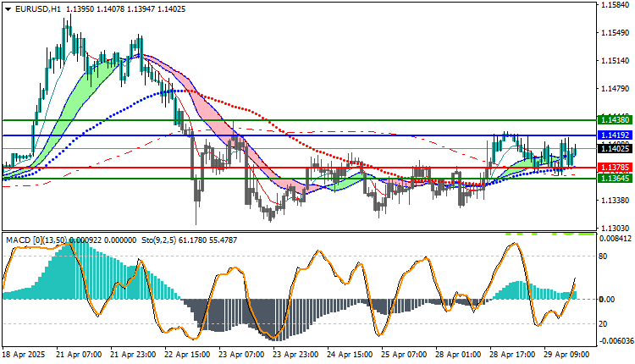Click the 1.14790 price scale value
635x364 pixels.
(x=616, y=89)
